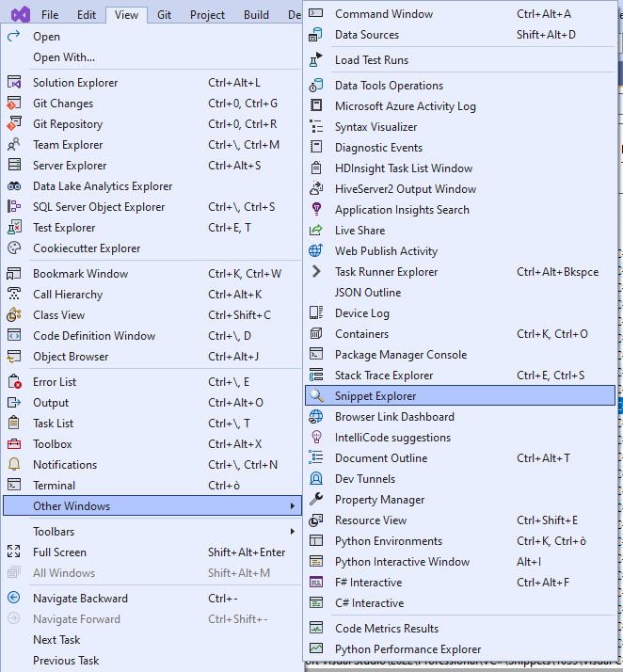Click the Load Test Runs icon
The height and width of the screenshot is (672, 623).
coord(316,59)
